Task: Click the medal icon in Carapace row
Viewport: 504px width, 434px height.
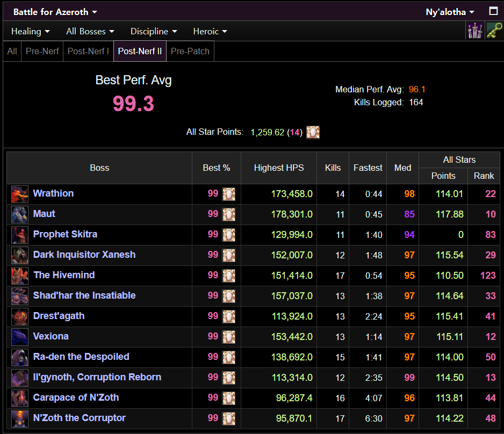Action: coord(229,398)
